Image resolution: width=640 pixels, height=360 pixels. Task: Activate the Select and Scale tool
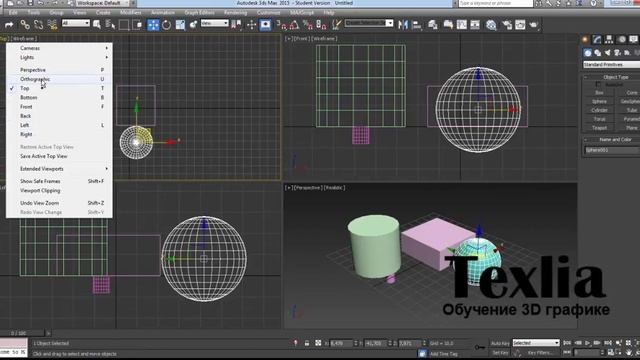tap(180, 25)
